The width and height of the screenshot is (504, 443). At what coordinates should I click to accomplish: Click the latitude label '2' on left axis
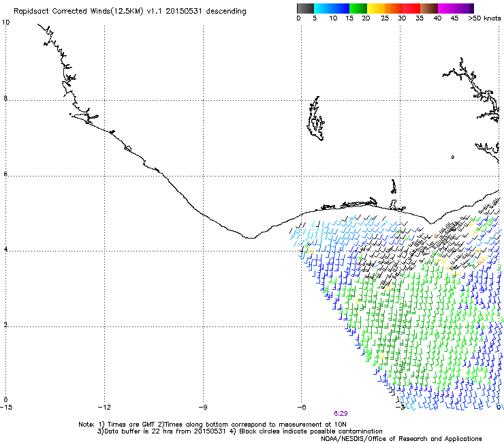[5, 325]
